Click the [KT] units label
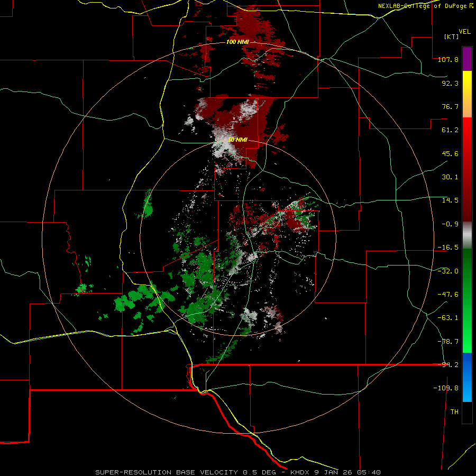The height and width of the screenshot is (476, 476). click(452, 36)
